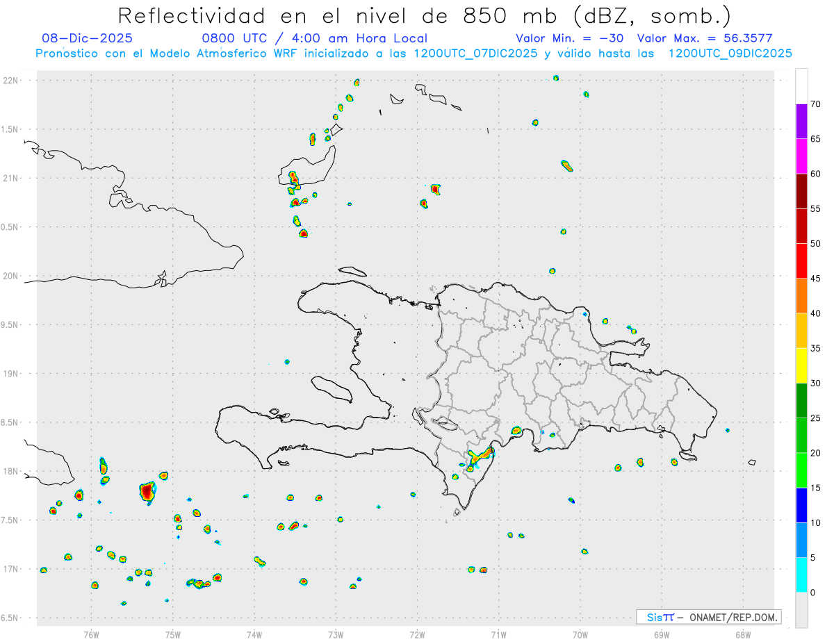Click the longitude axis label '70W'
This screenshot has width=834, height=644.
580,634
